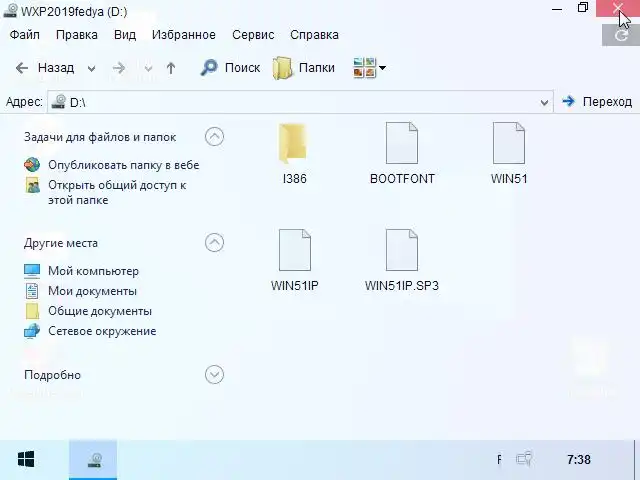This screenshot has height=480, width=640.
Task: Click the WIN51IP file name label
Action: [x=295, y=285]
